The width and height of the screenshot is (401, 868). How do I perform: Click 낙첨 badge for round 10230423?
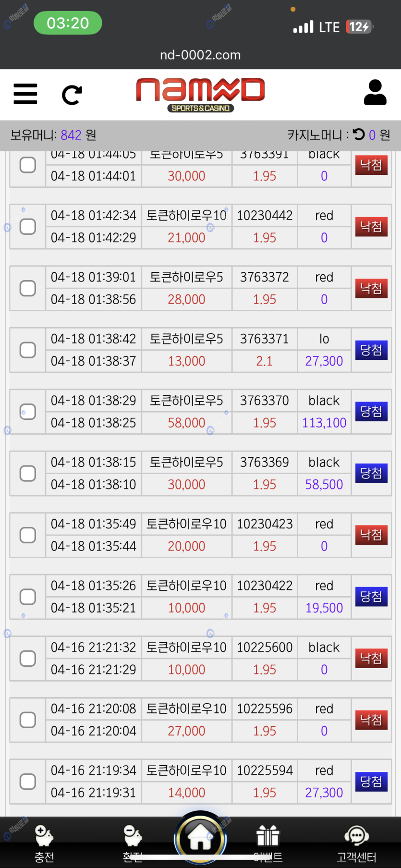pos(371,535)
